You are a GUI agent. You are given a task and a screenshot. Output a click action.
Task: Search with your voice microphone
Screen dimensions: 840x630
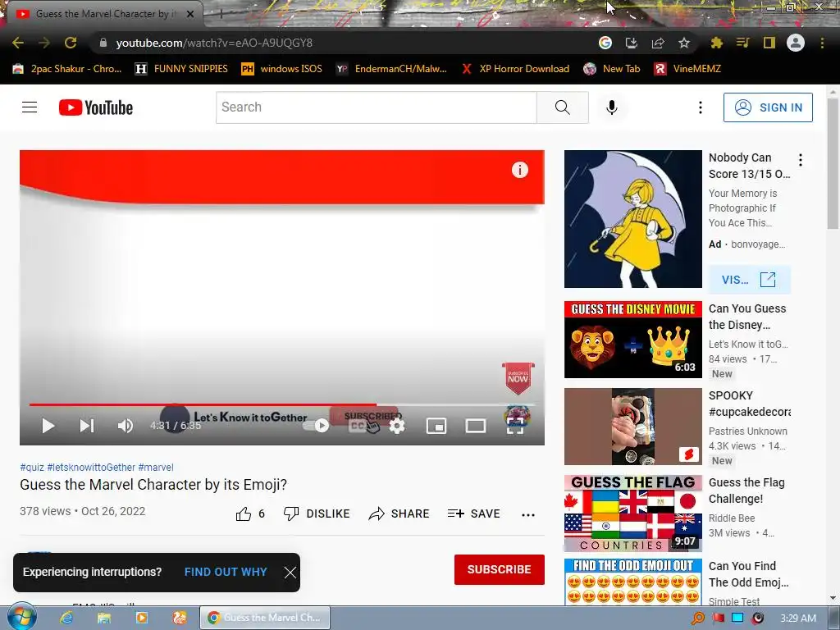[x=611, y=107]
